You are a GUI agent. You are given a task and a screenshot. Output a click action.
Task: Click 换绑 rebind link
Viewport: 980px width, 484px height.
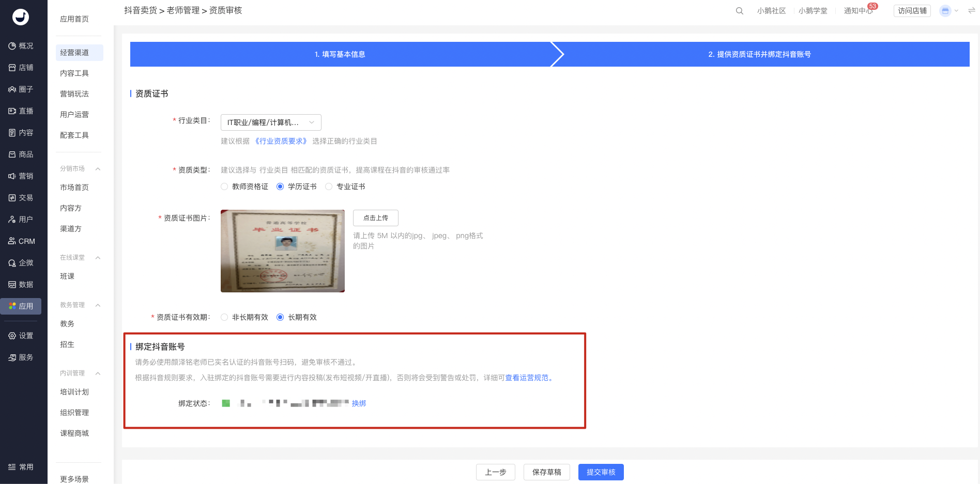tap(359, 403)
